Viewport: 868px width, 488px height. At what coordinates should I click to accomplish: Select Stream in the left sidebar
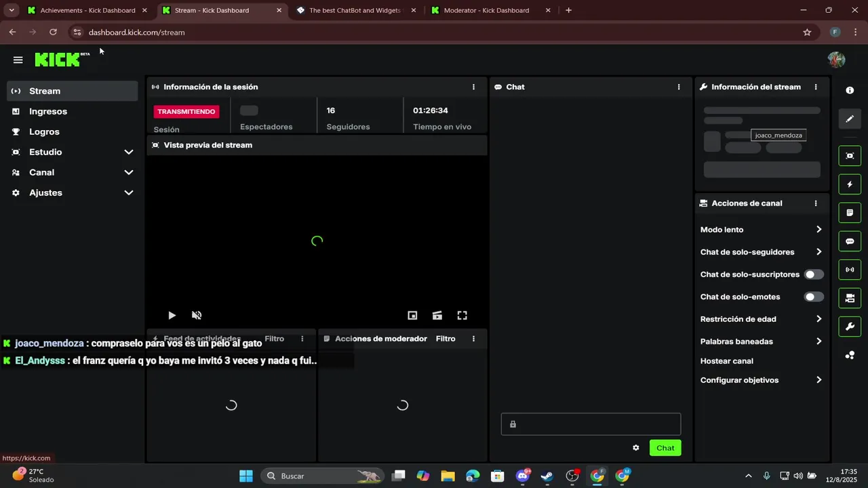click(x=72, y=91)
